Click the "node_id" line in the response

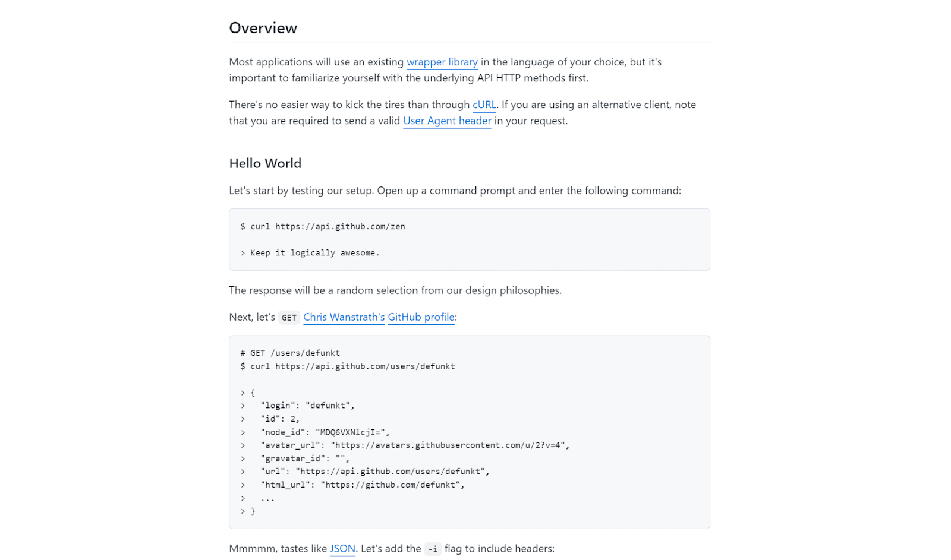325,432
